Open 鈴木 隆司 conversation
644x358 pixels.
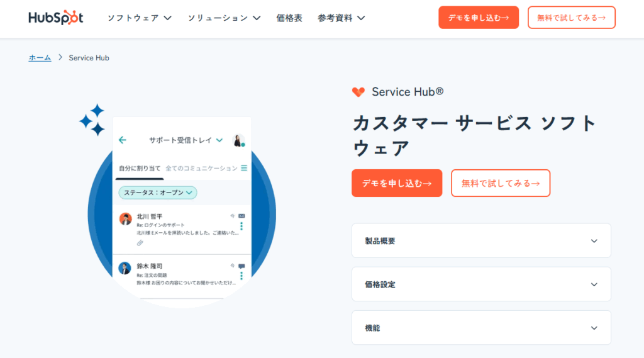pos(182,276)
